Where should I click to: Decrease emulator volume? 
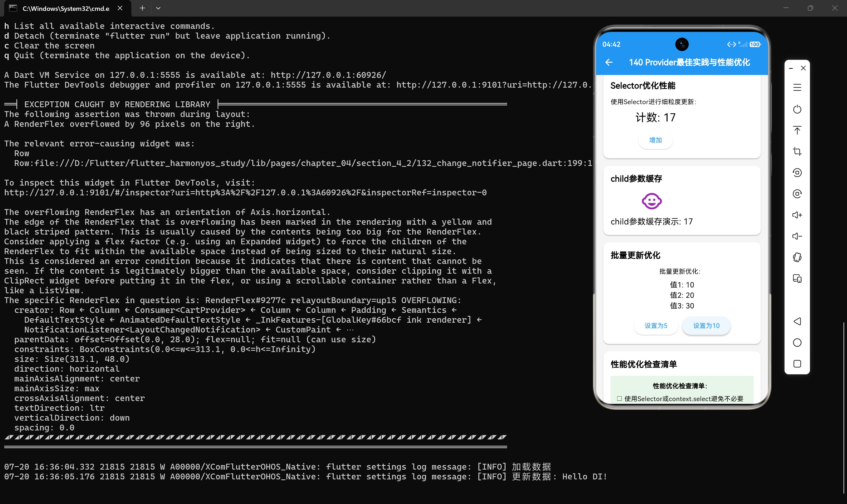(797, 236)
